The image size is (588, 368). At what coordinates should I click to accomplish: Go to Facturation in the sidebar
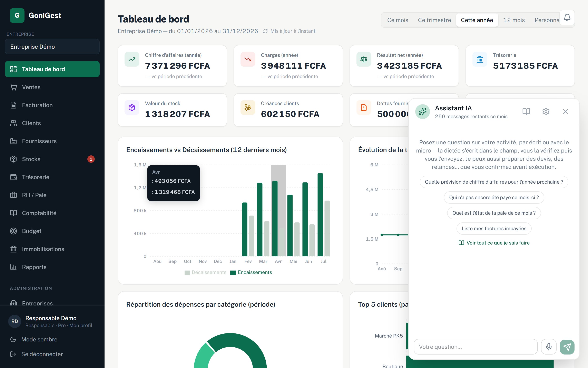[x=52, y=105]
